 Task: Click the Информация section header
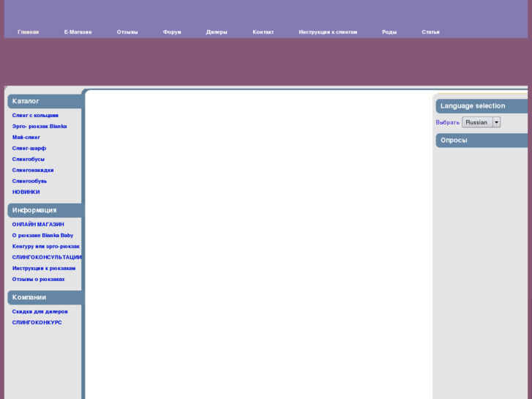(x=45, y=210)
